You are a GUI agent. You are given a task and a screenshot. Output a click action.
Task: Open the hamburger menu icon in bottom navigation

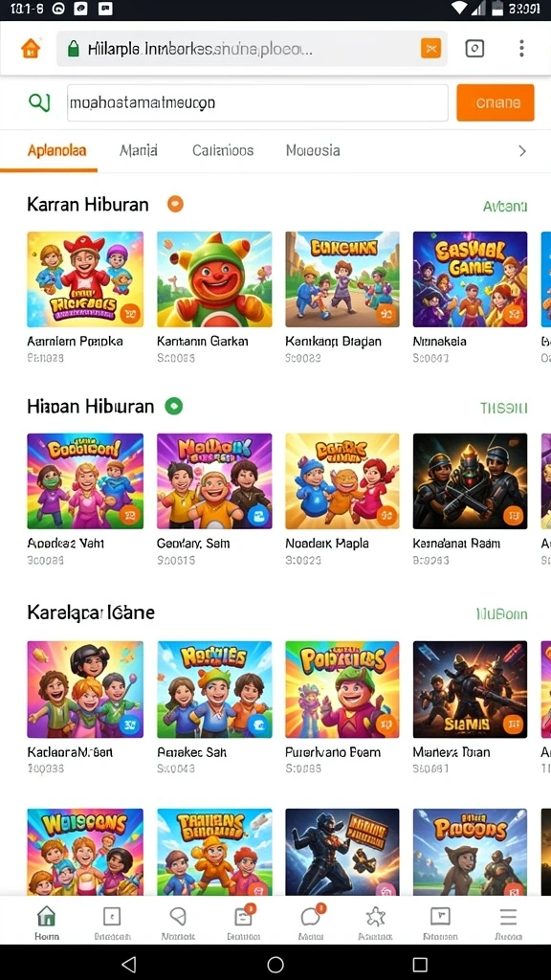508,923
